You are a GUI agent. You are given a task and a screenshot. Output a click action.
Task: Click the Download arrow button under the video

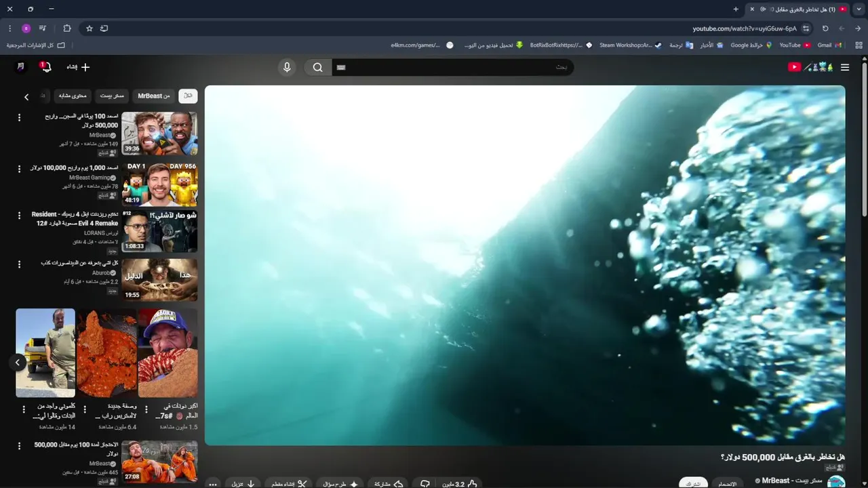click(x=243, y=484)
